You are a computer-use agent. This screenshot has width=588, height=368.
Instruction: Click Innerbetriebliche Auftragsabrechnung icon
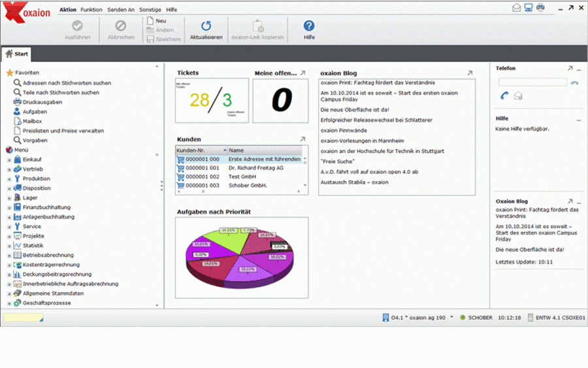[x=17, y=284]
